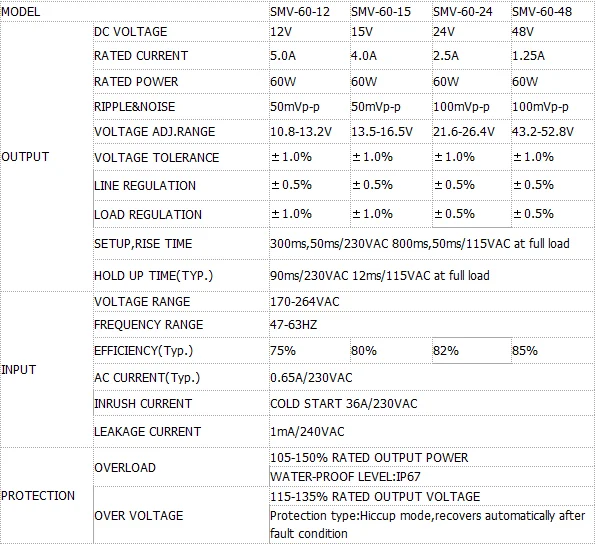Screen dimensions: 595x544
Task: Click the SETUP,RISE TIME value text
Action: 420,244
